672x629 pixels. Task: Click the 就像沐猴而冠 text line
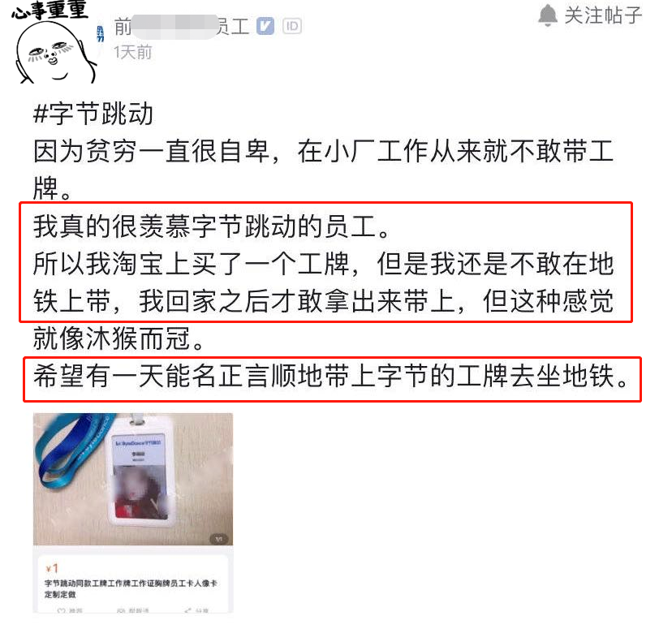[119, 338]
